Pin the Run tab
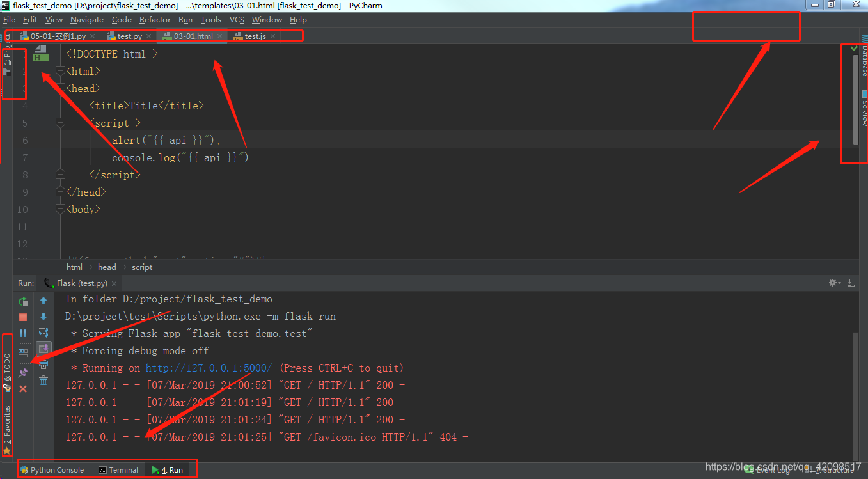Image resolution: width=868 pixels, height=479 pixels. 23,372
